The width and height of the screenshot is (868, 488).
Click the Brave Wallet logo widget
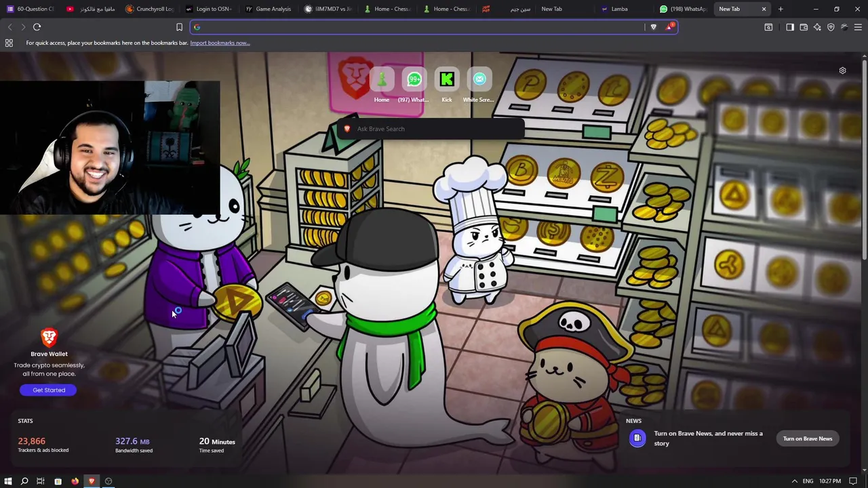coord(49,338)
